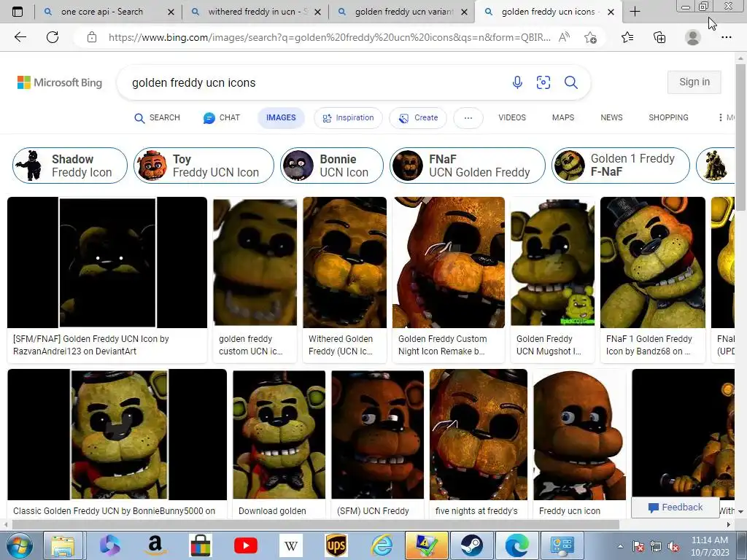Switch to 'withered freddy in ucn' tab

click(256, 12)
